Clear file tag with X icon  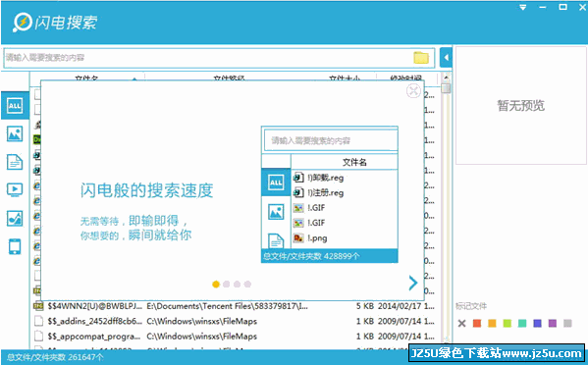(x=461, y=323)
